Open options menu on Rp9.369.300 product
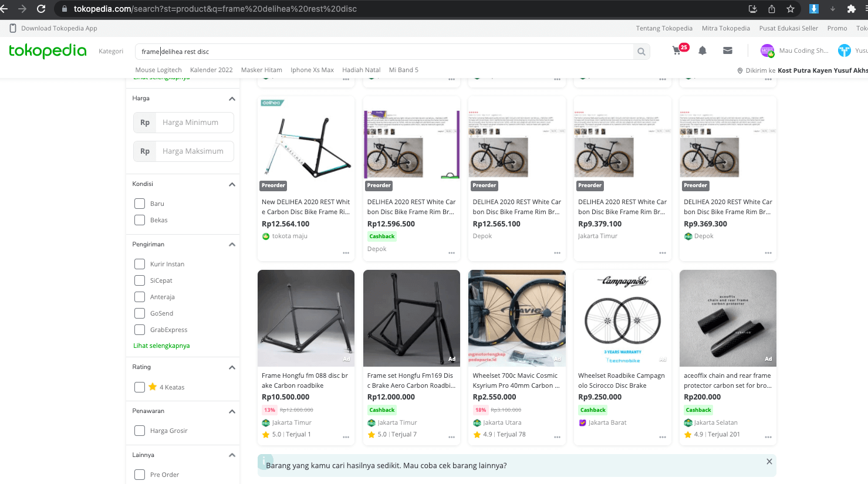 point(768,253)
